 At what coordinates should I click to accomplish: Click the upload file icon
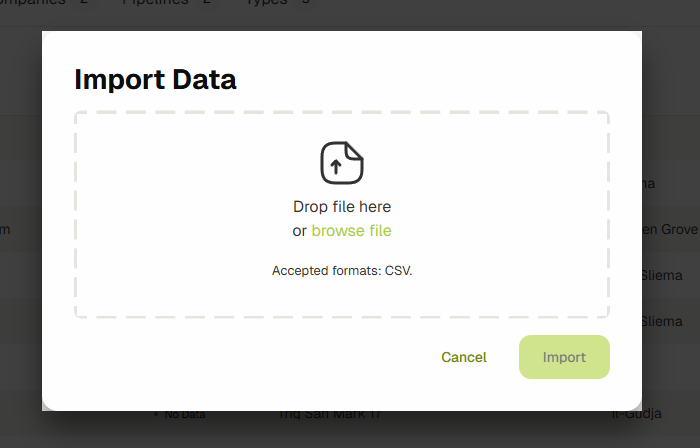pyautogui.click(x=341, y=163)
